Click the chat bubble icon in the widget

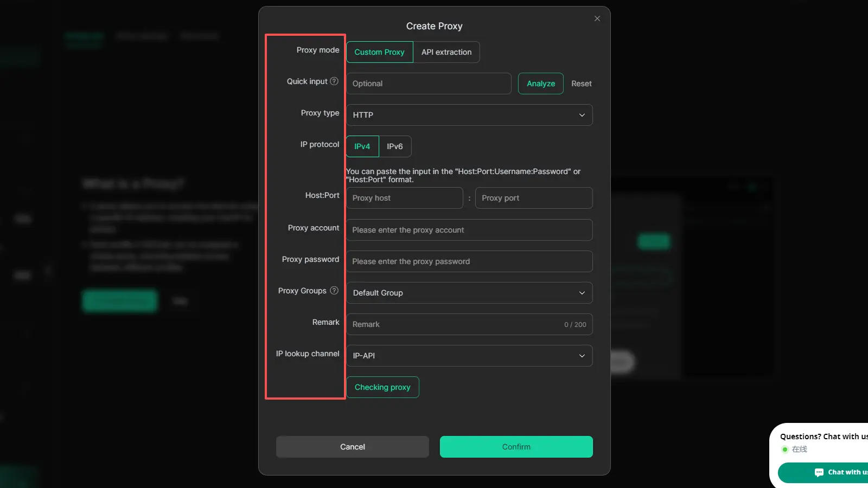[819, 472]
